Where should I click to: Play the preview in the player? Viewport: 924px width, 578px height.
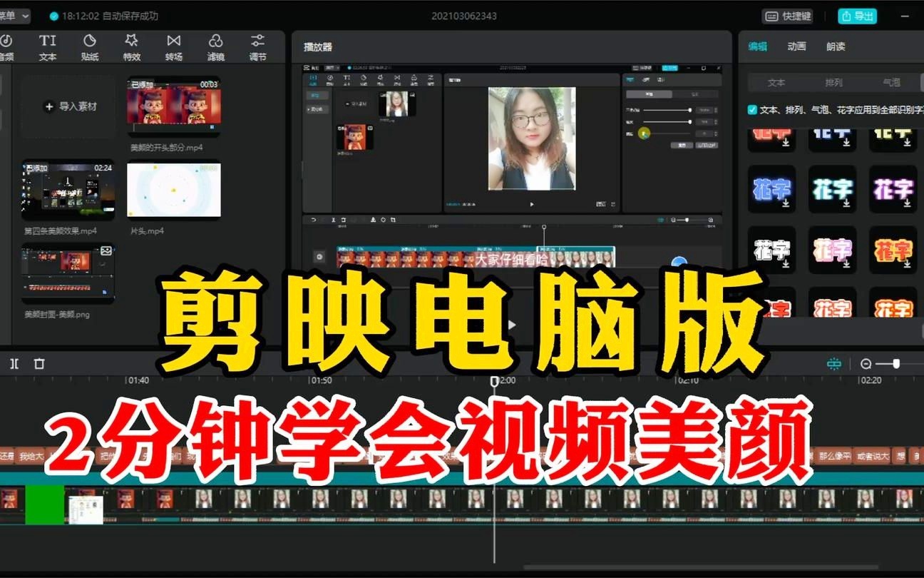click(x=511, y=325)
